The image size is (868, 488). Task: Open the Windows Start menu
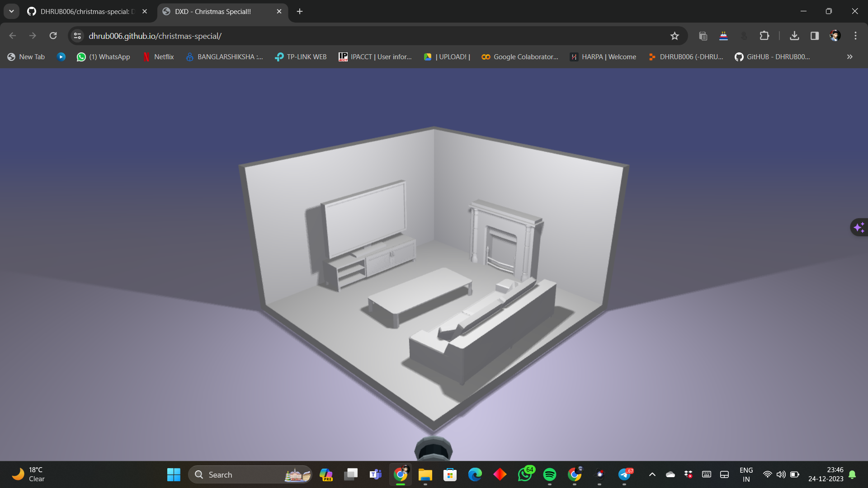click(174, 474)
